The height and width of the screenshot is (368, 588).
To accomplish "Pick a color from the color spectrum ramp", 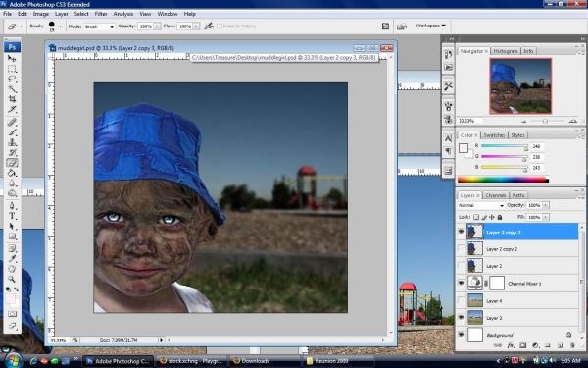I will [503, 180].
